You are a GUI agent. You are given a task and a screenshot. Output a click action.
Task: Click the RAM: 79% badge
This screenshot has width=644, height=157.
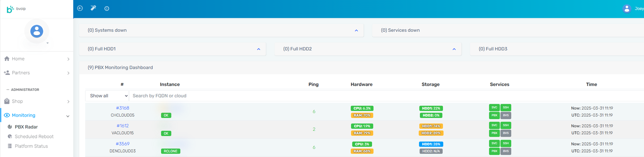coord(362,133)
